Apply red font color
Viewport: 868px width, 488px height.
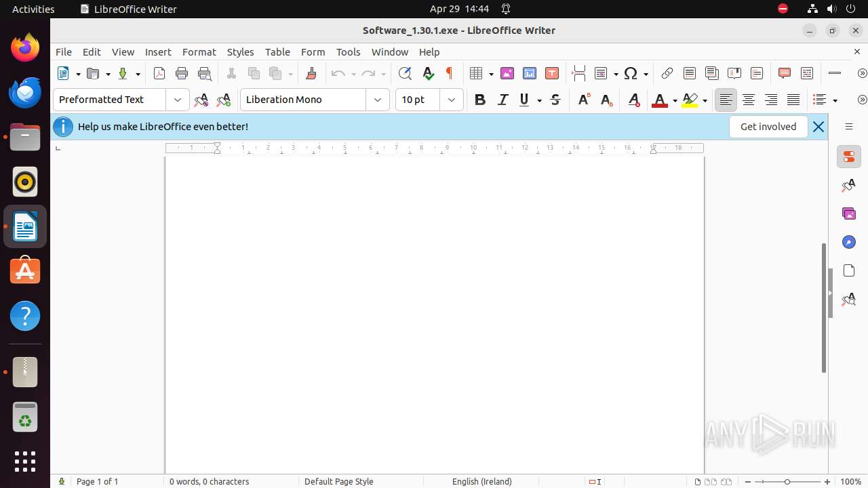(659, 100)
